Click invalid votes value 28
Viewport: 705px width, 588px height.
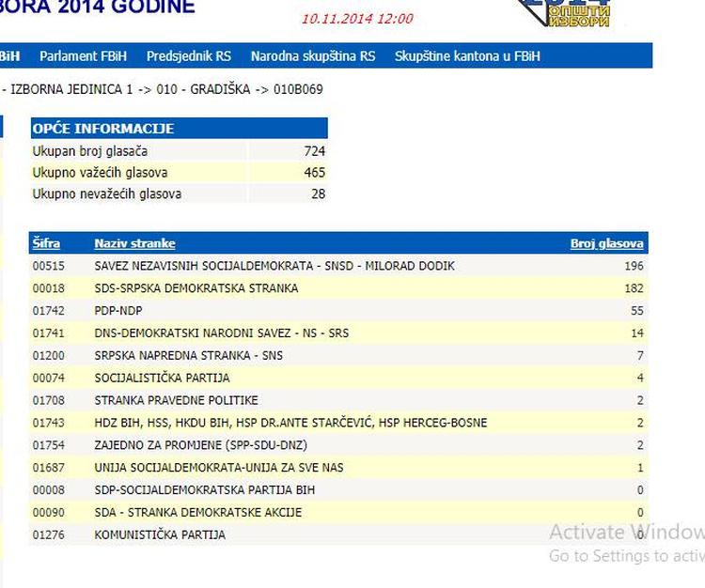(319, 194)
